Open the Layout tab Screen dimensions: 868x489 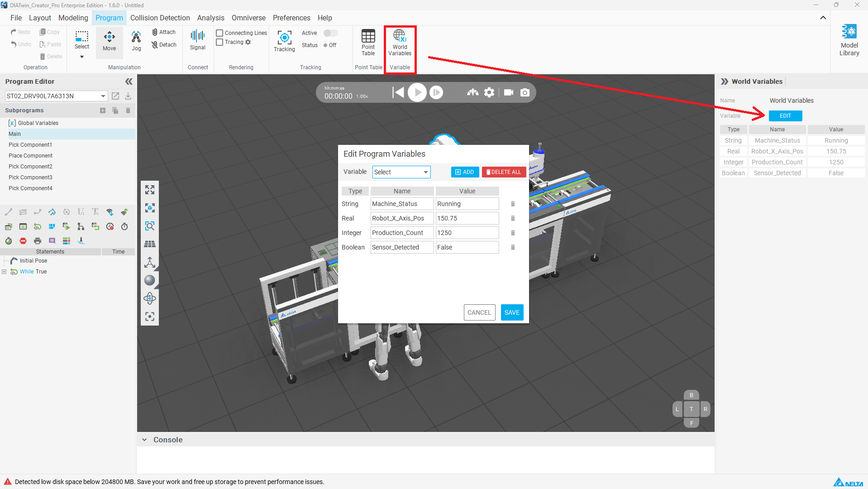click(40, 18)
